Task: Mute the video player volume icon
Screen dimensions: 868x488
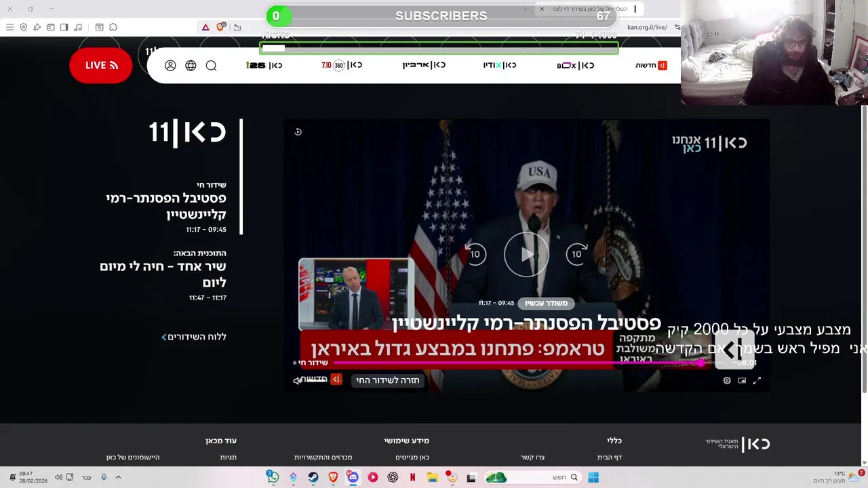Action: click(x=297, y=380)
